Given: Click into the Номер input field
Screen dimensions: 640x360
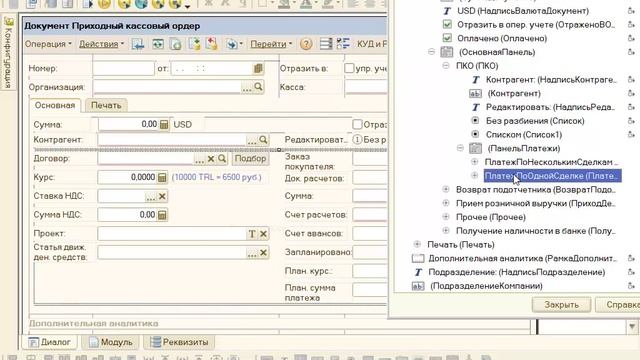Looking at the screenshot, I should (x=124, y=69).
